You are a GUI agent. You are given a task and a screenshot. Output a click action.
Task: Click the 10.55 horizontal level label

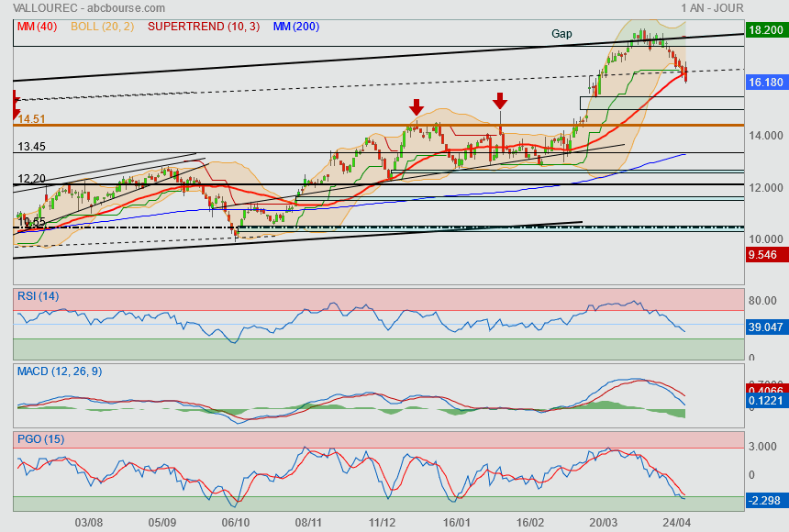(x=32, y=221)
